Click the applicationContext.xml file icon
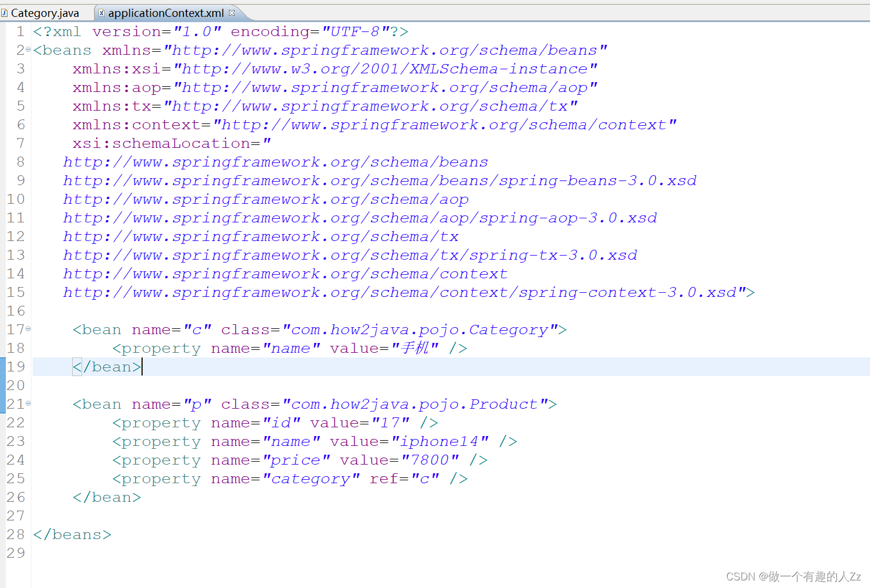This screenshot has height=588, width=870. point(101,13)
